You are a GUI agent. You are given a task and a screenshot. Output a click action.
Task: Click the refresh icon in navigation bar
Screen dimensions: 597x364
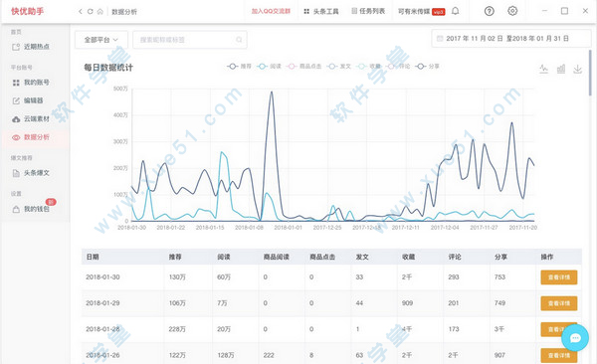[91, 11]
